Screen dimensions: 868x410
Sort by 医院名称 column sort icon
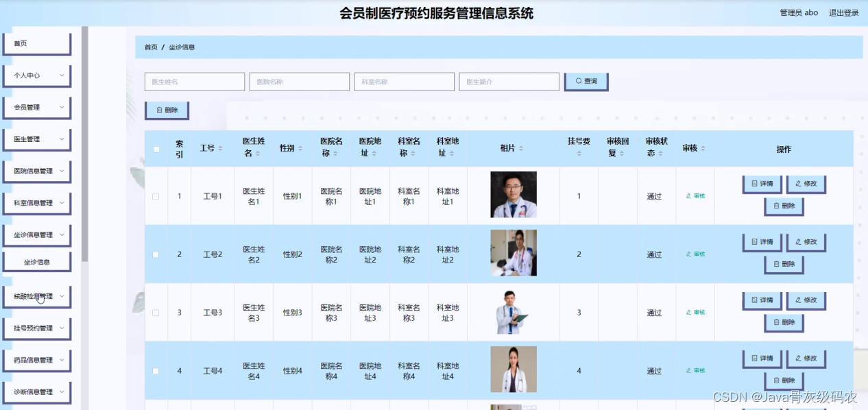(x=336, y=154)
